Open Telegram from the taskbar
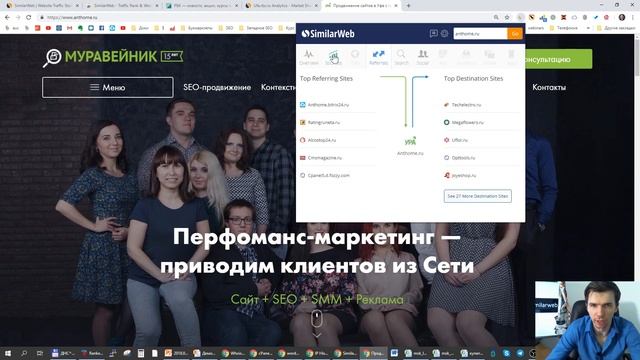The image size is (640, 360). point(520,353)
